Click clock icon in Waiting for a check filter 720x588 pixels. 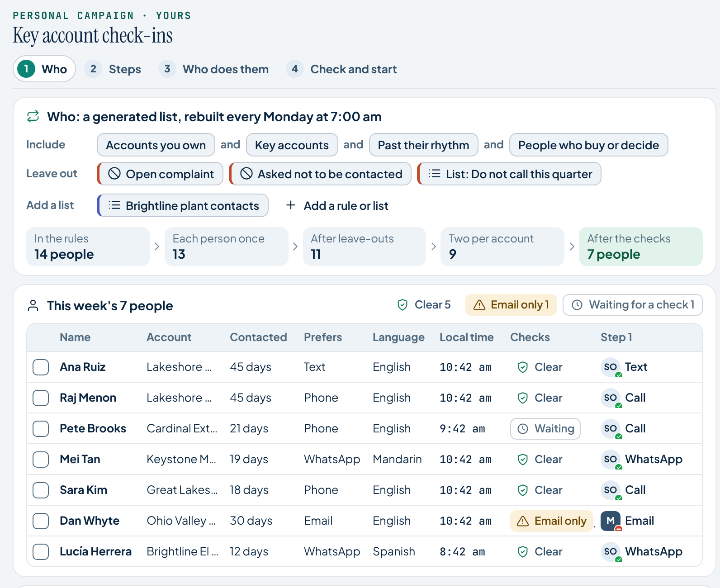pyautogui.click(x=577, y=305)
